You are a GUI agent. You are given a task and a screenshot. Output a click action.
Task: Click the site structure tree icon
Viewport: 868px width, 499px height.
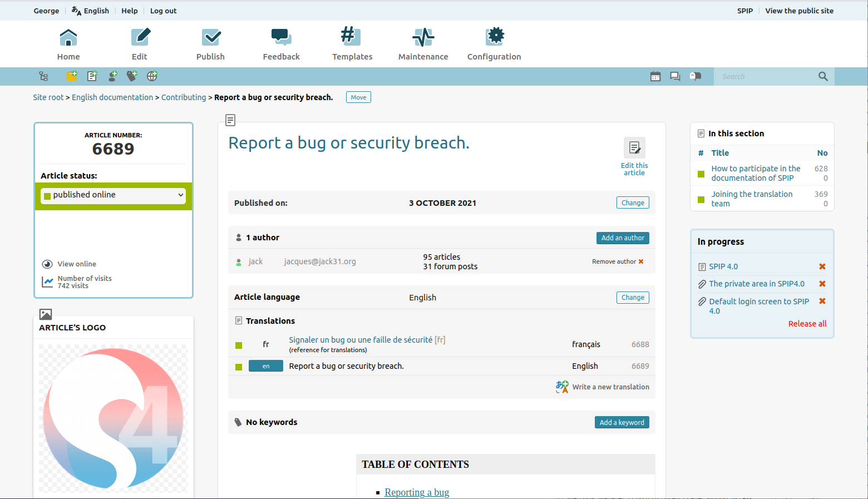(x=43, y=76)
